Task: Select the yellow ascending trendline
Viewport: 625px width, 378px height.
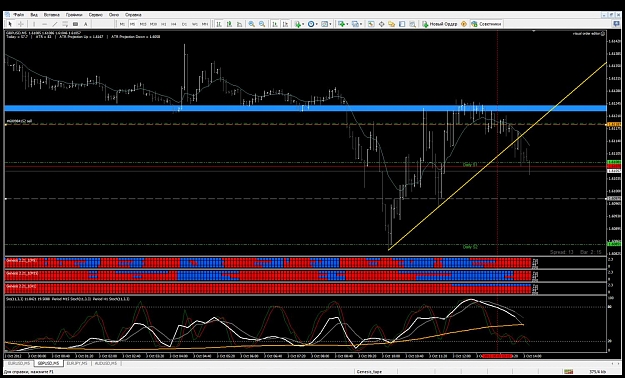Action: pos(497,156)
